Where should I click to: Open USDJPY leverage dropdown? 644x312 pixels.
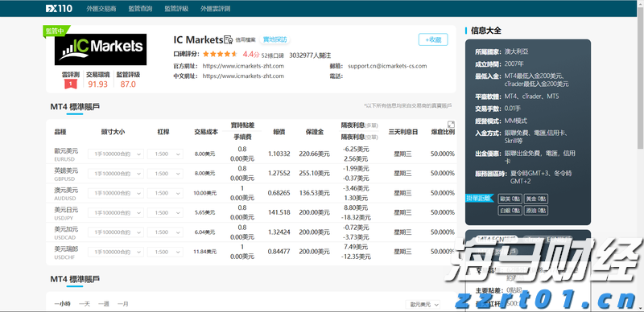click(x=165, y=212)
